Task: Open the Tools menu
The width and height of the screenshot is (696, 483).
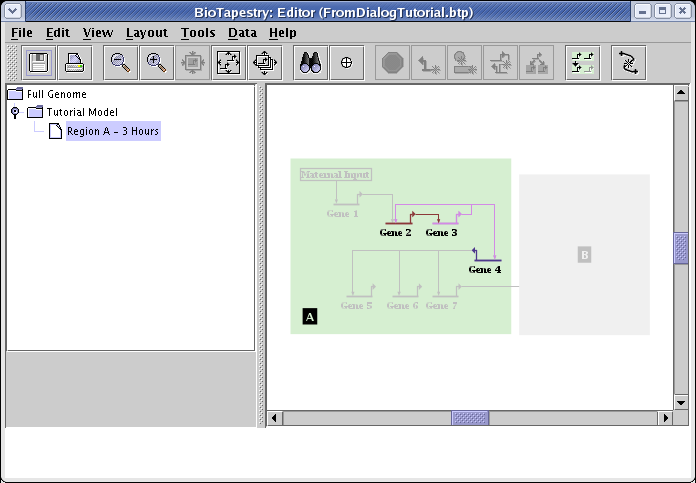Action: tap(198, 33)
